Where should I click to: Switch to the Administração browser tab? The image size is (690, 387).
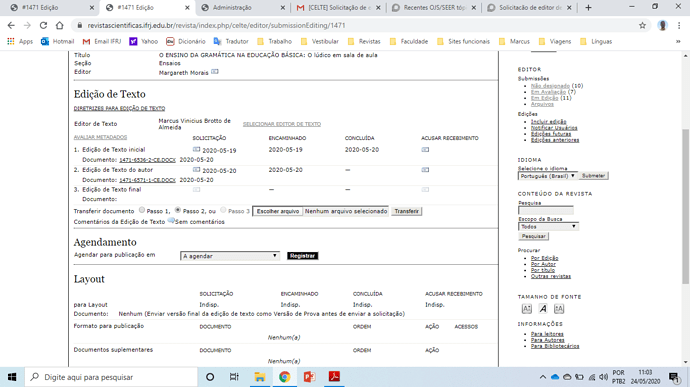[x=243, y=7]
